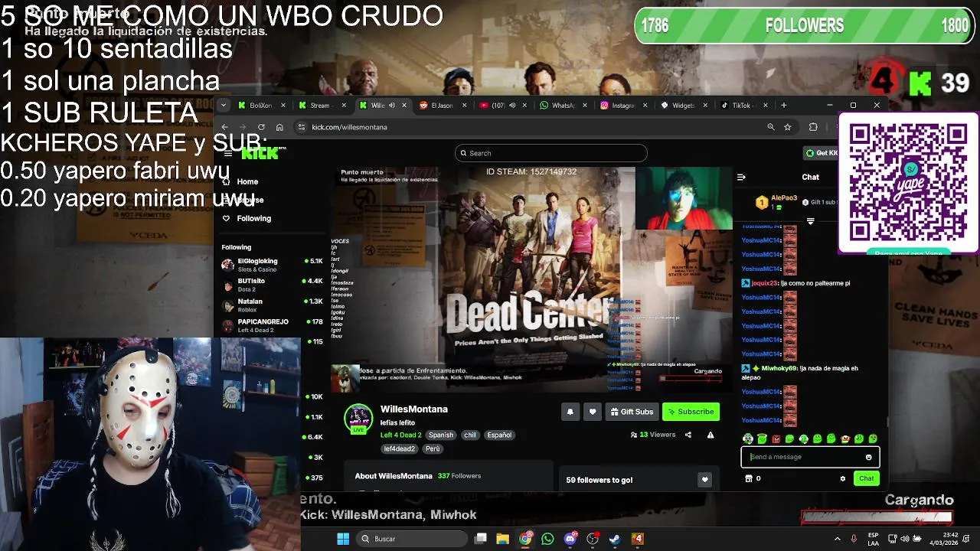The width and height of the screenshot is (980, 551).
Task: Mute the YouTube (107) tab audio icon
Action: tap(512, 106)
